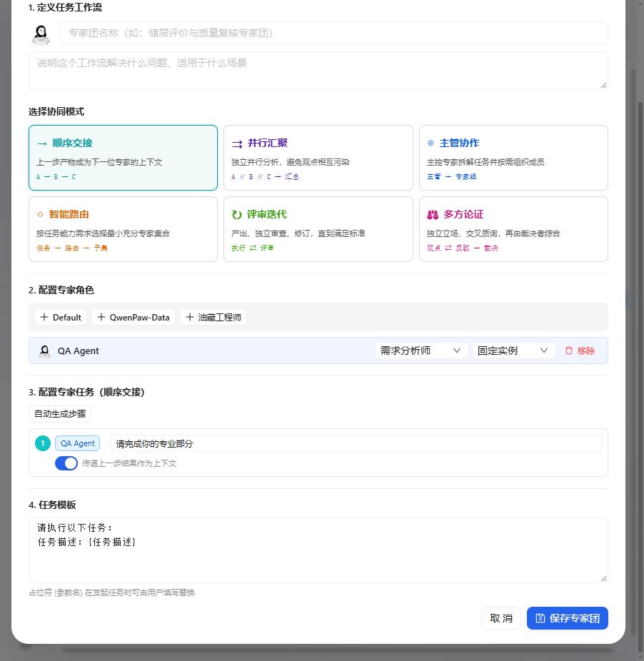This screenshot has width=644, height=661.
Task: Click the loop icon of 评审迭代
Action: click(x=236, y=215)
